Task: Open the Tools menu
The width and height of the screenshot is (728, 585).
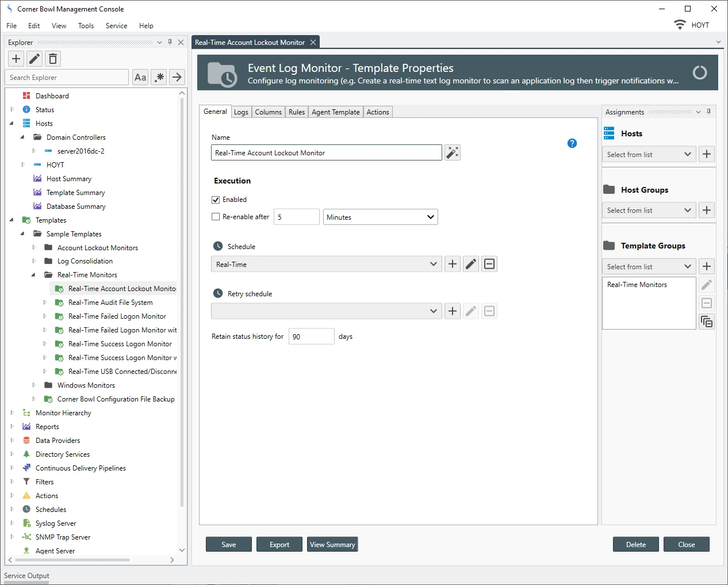Action: click(86, 26)
